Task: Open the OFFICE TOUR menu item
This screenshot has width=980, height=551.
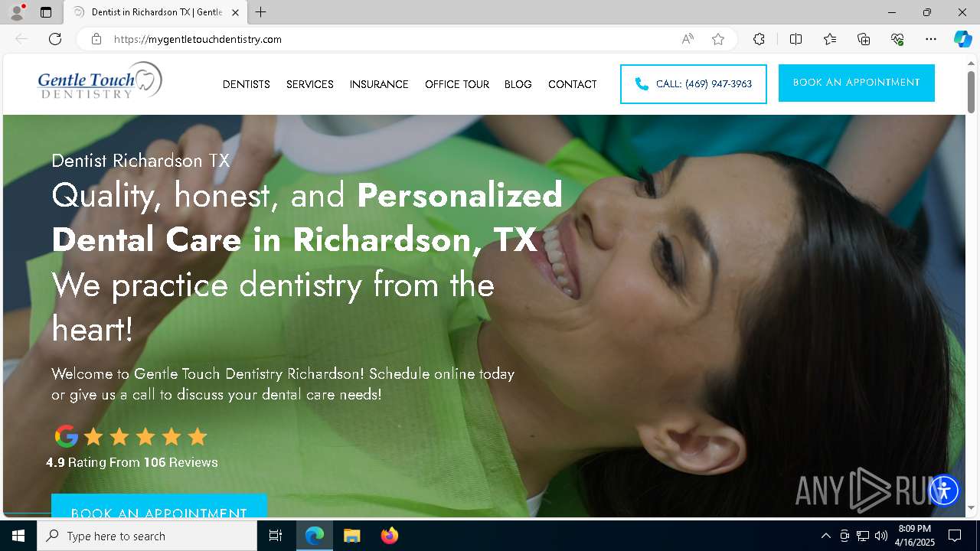Action: (457, 84)
